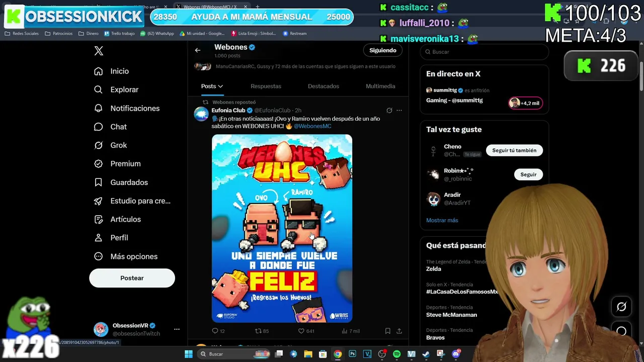Viewport: 644px width, 362px height.
Task: Click the Postear button
Action: (132, 278)
